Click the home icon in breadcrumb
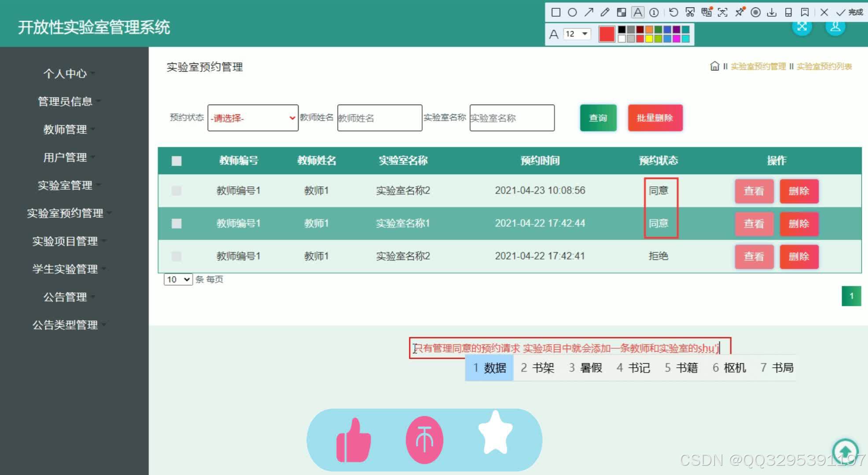Viewport: 868px width, 475px height. (714, 66)
